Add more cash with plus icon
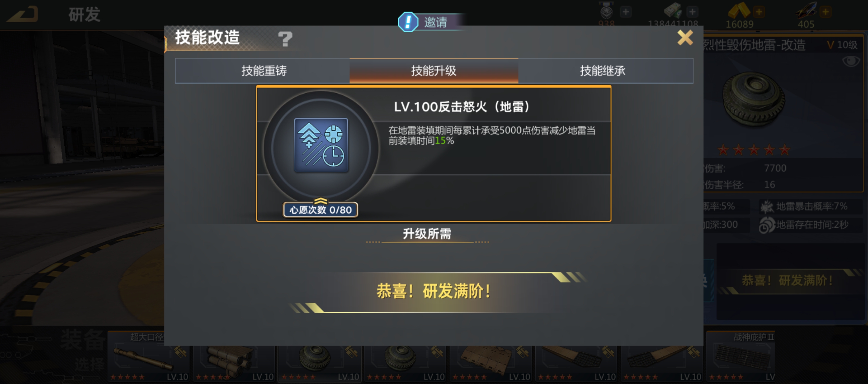 click(x=693, y=12)
